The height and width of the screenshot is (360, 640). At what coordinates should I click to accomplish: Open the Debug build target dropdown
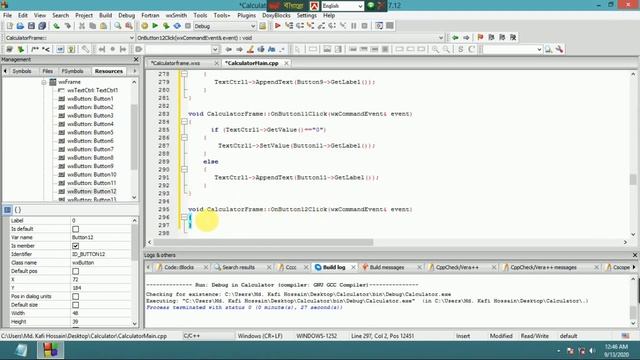tap(253, 26)
